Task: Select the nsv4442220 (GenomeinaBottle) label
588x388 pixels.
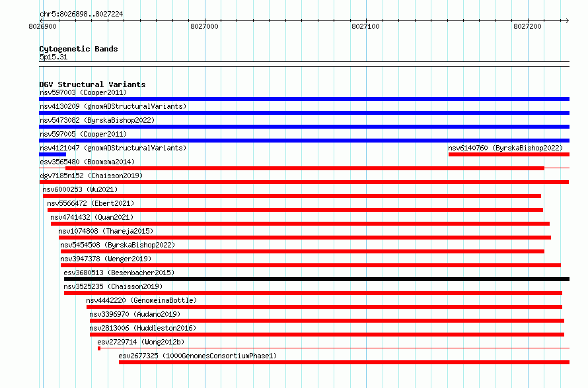Action: pos(141,300)
